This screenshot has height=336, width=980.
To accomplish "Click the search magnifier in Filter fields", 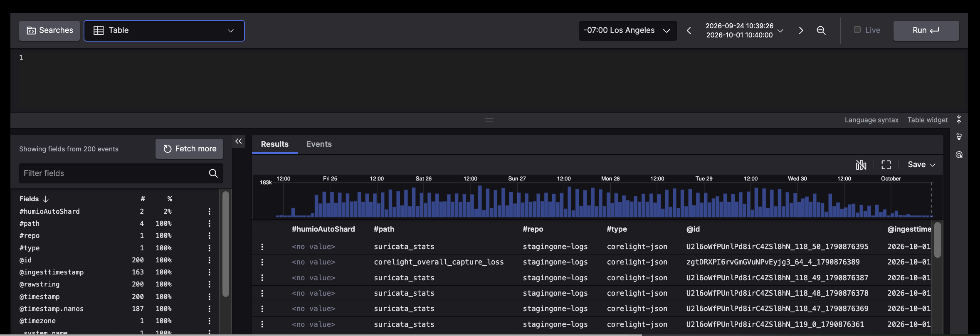I will click(x=213, y=173).
